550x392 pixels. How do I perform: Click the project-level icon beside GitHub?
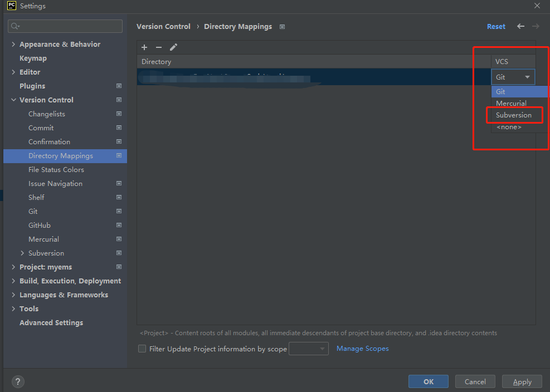click(119, 225)
